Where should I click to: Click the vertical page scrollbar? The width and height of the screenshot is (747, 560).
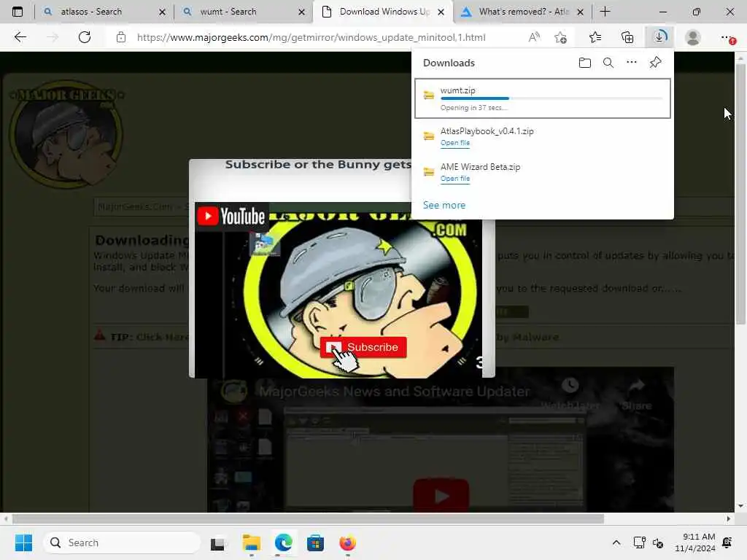(x=740, y=194)
